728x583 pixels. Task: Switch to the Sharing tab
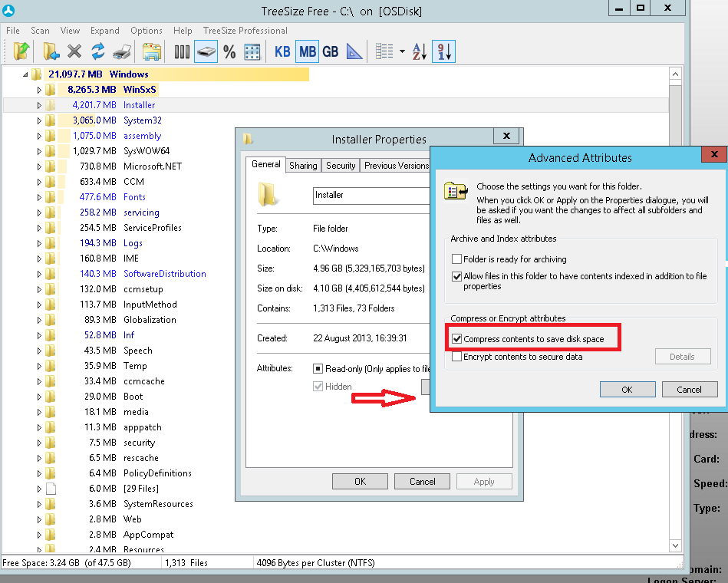[x=303, y=166]
